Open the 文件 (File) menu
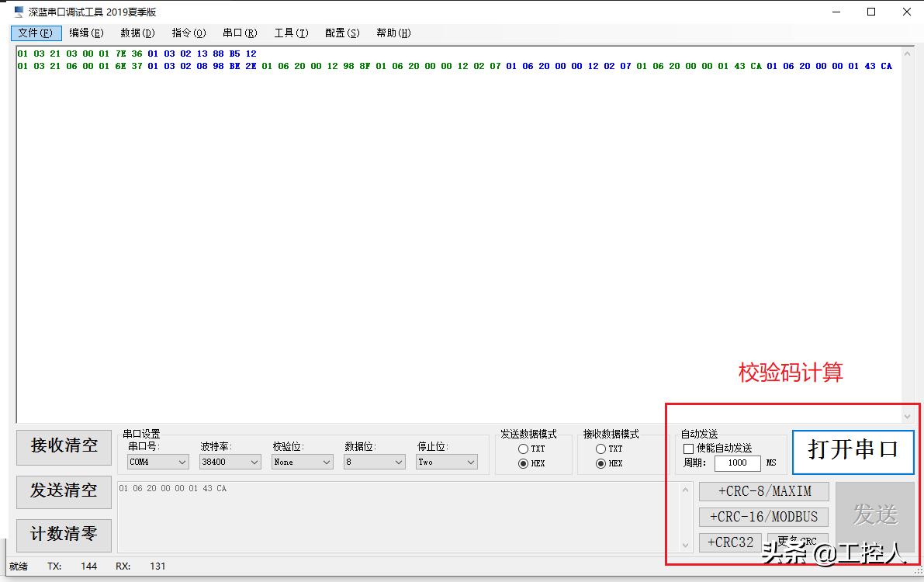Viewport: 924px width, 582px height. 36,33
